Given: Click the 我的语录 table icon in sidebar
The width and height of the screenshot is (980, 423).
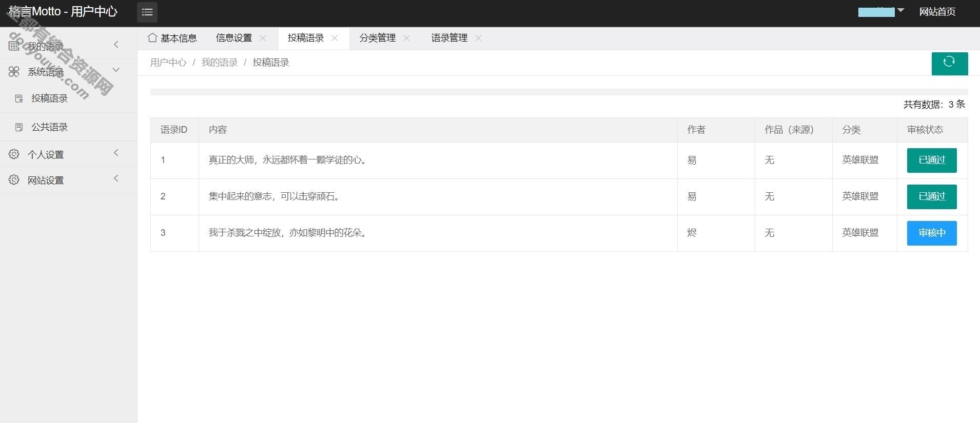Looking at the screenshot, I should point(14,46).
